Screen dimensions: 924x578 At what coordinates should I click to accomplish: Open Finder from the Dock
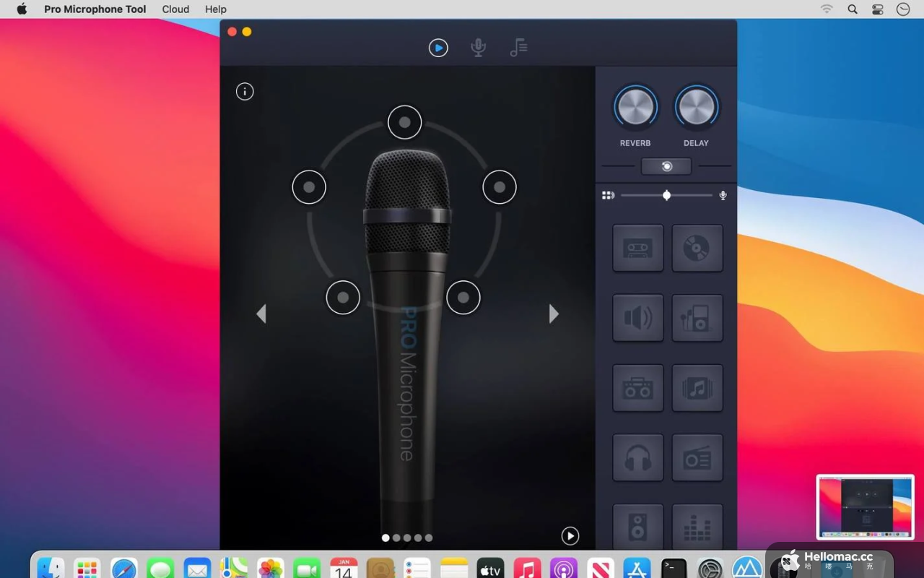51,569
